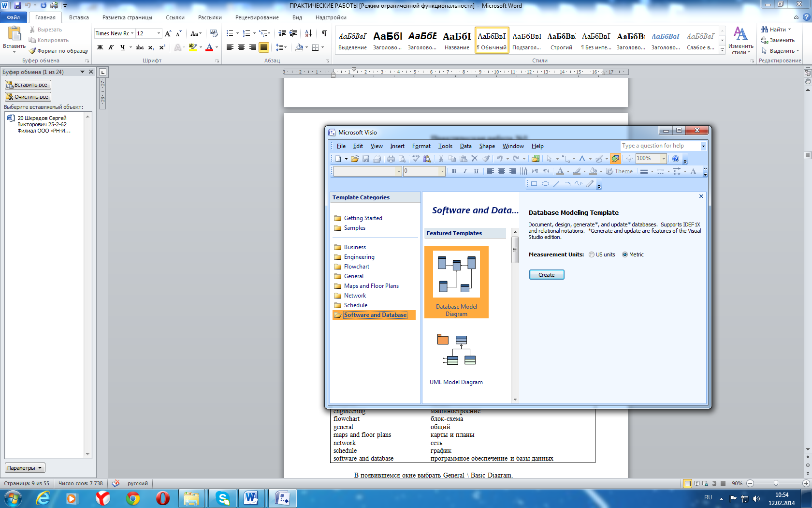Viewport: 812px width, 508px height.
Task: Click the bulleted list icon in Word
Action: coord(230,33)
